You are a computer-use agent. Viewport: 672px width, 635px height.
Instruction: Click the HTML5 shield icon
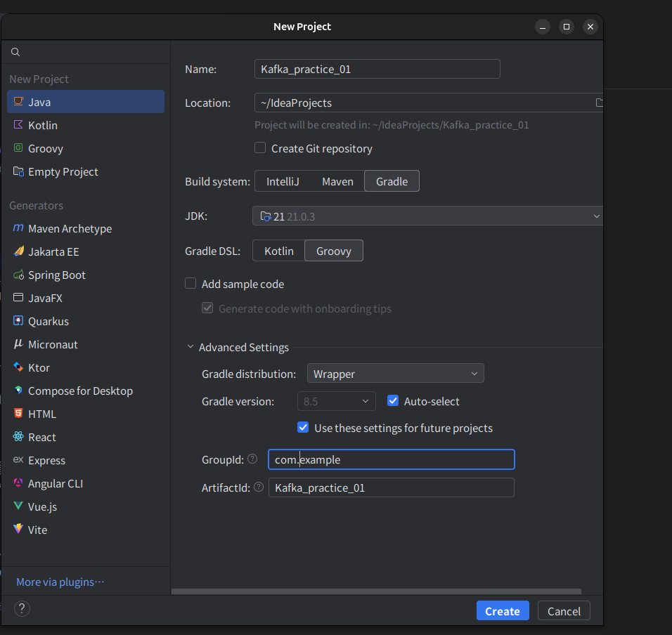coord(18,413)
